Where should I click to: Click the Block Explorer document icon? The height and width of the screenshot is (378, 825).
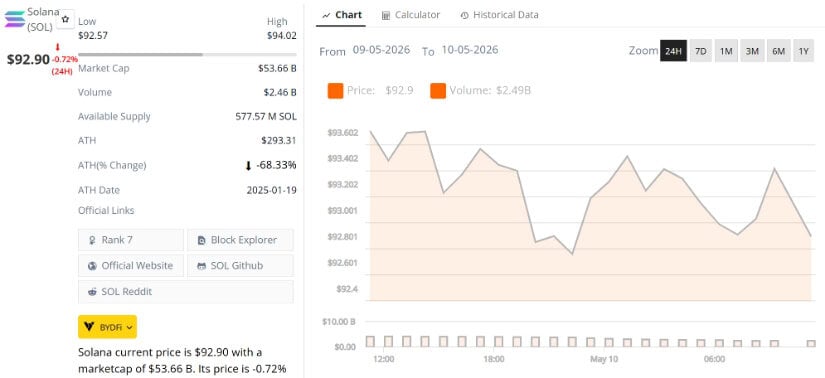[202, 240]
